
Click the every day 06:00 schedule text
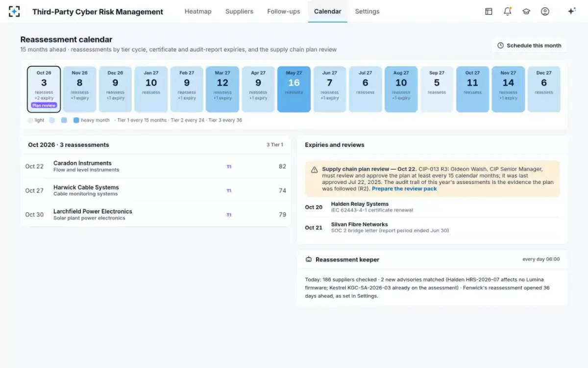[x=541, y=260]
